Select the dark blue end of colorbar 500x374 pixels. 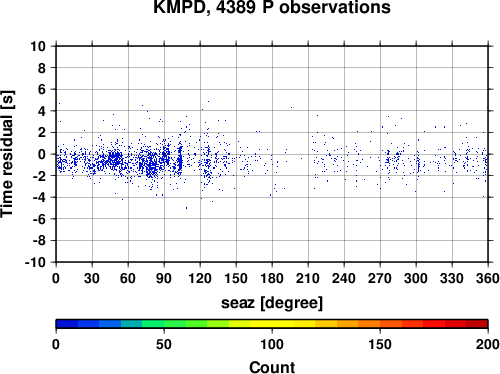pyautogui.click(x=67, y=324)
